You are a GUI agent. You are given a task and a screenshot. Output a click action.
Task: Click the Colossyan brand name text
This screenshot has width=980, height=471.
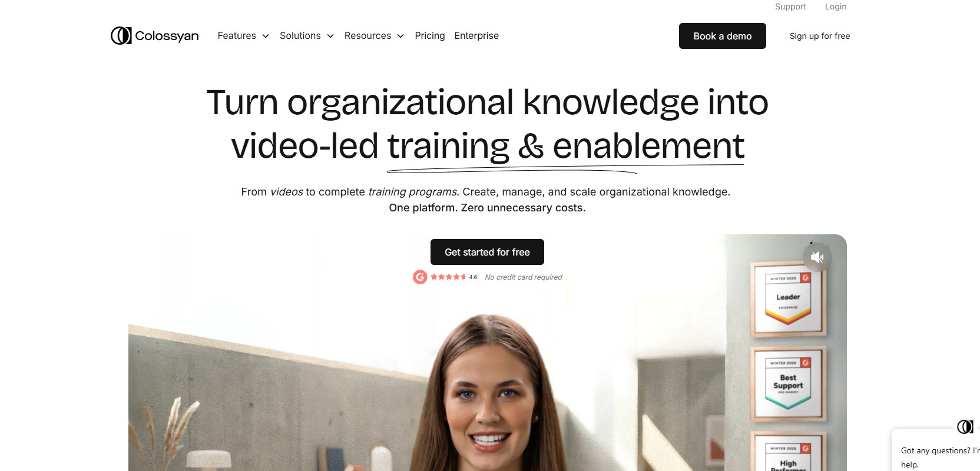click(167, 36)
